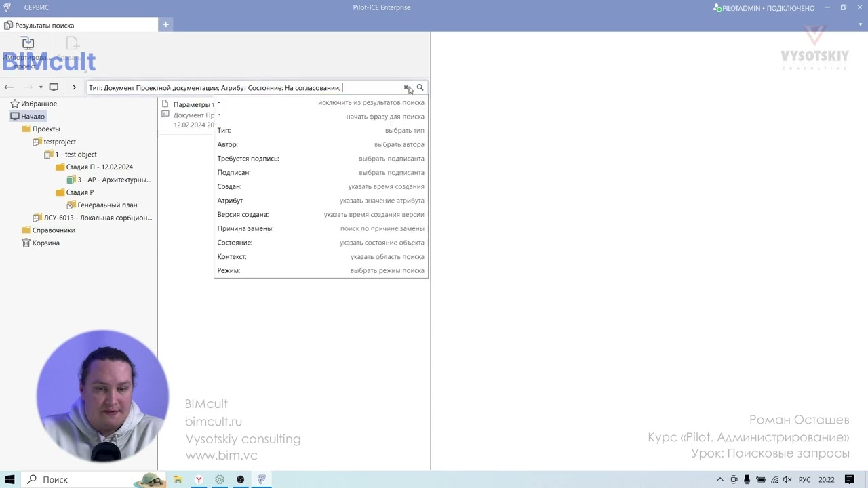Choose the Версия создана: suggestion
This screenshot has height=488, width=868.
pos(321,214)
